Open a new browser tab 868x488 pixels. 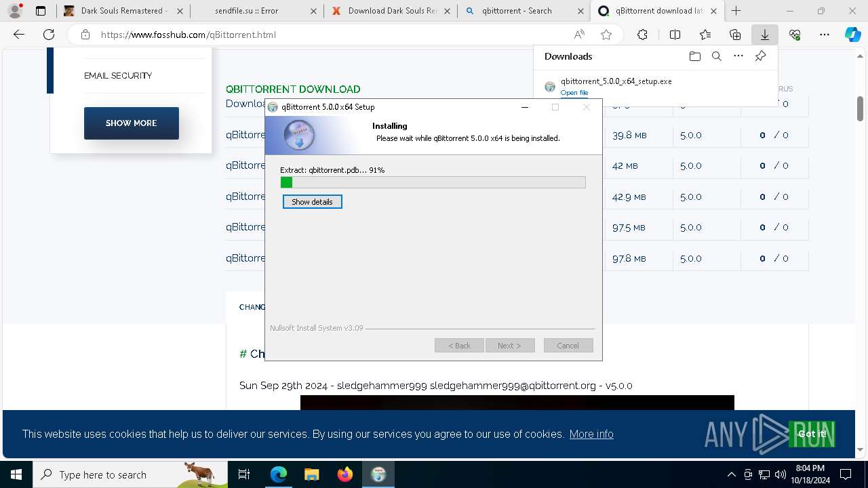point(736,11)
